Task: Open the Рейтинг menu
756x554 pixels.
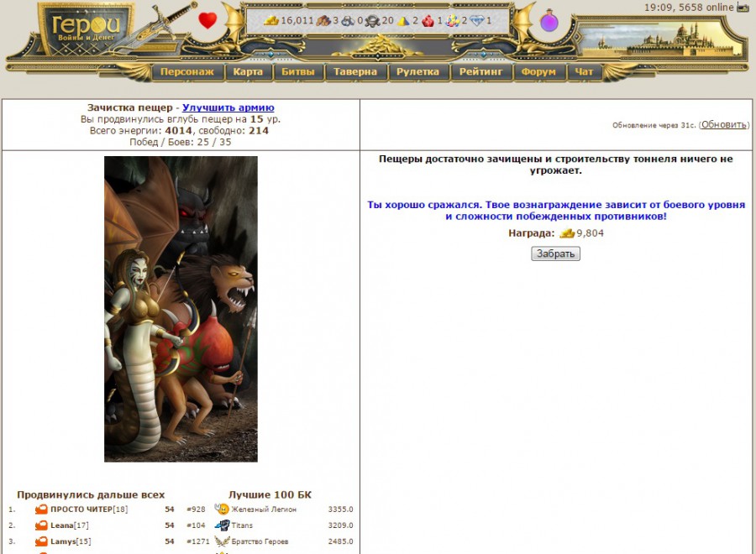Action: point(481,72)
